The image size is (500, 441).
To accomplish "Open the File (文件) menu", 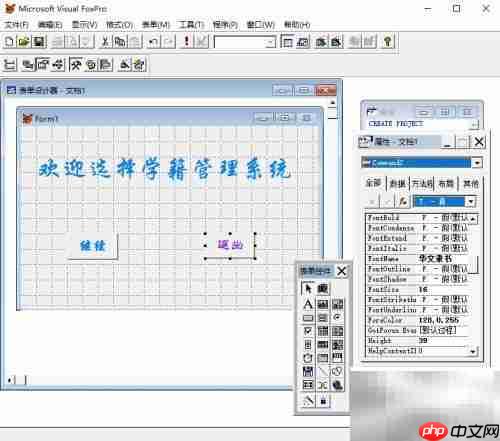I will pyautogui.click(x=16, y=25).
